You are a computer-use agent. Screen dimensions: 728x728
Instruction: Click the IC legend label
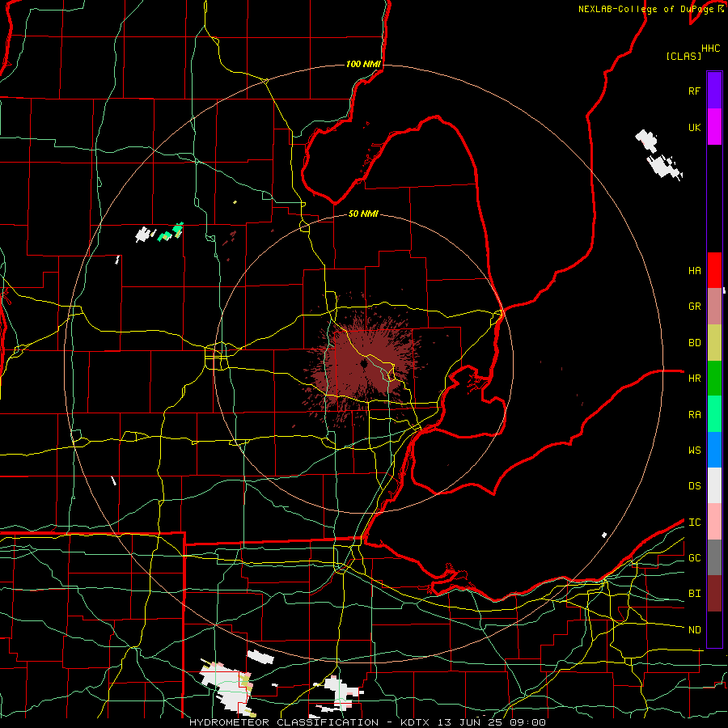click(694, 522)
